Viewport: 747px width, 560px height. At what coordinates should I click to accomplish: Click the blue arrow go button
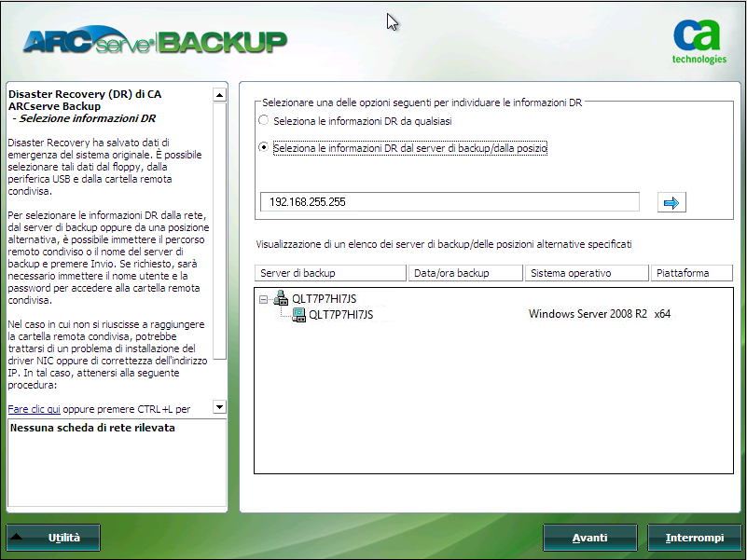pyautogui.click(x=671, y=203)
